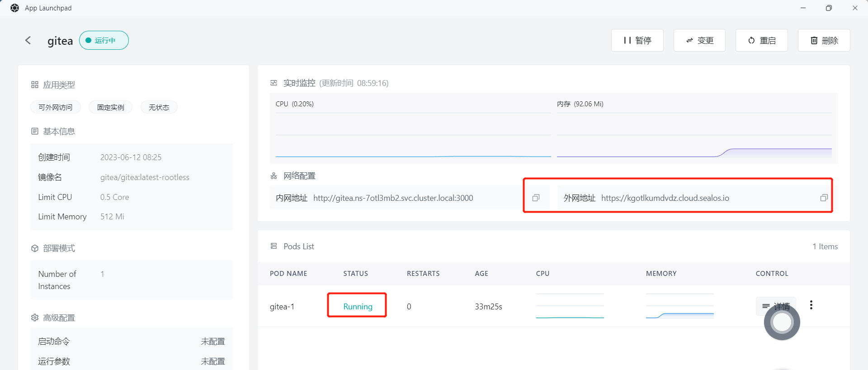Click the 变更 update button
Viewport: 868px width, 370px height.
click(x=699, y=41)
